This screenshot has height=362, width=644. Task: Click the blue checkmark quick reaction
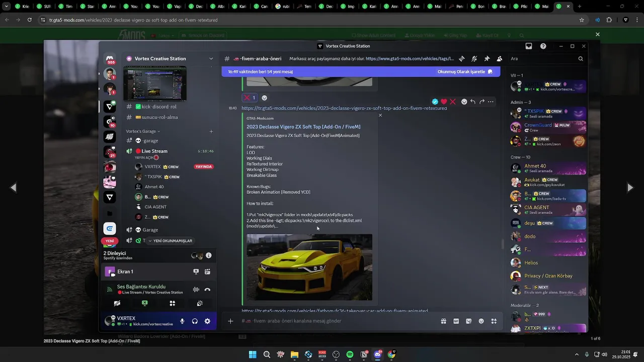(x=435, y=102)
